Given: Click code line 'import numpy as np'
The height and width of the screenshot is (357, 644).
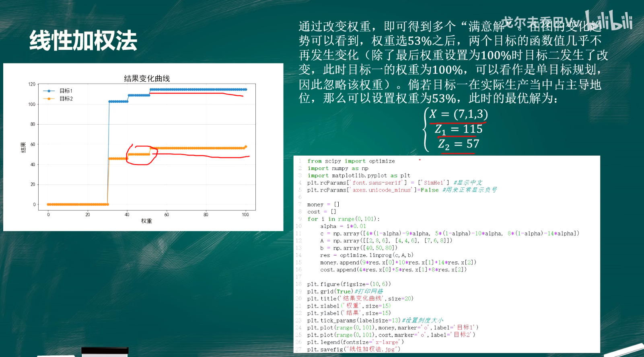Looking at the screenshot, I should (338, 168).
